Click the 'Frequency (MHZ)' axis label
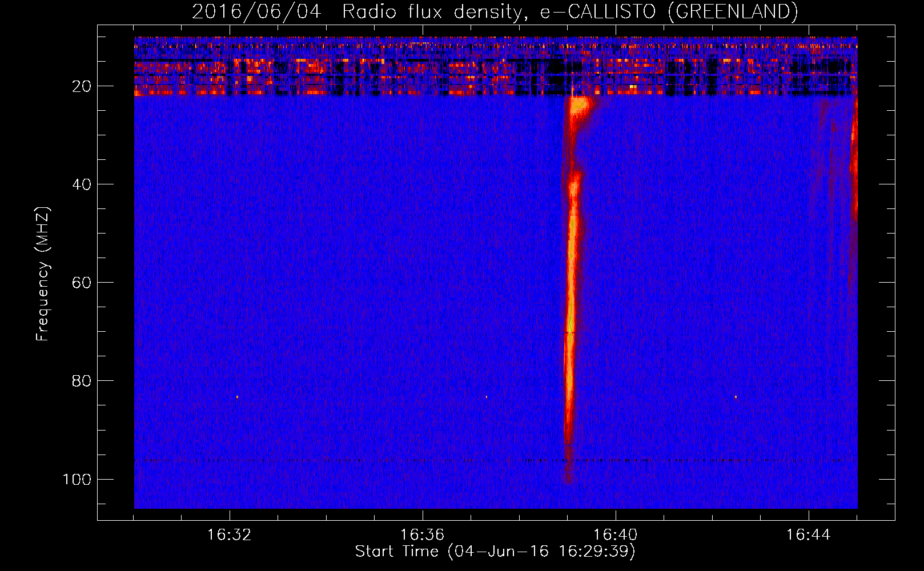This screenshot has width=924, height=571. click(43, 274)
